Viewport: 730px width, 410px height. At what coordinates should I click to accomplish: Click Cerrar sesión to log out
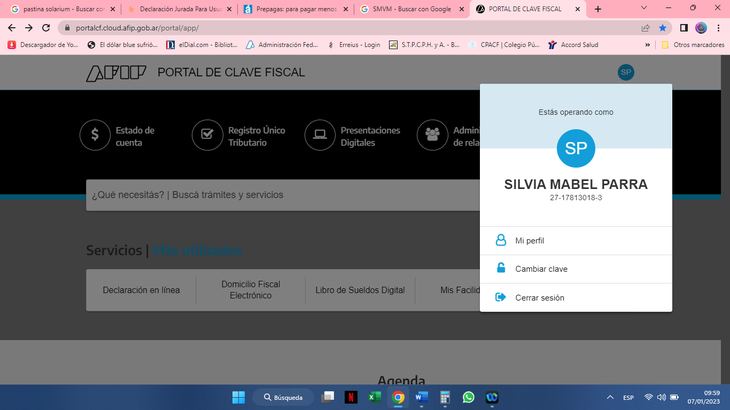[539, 298]
